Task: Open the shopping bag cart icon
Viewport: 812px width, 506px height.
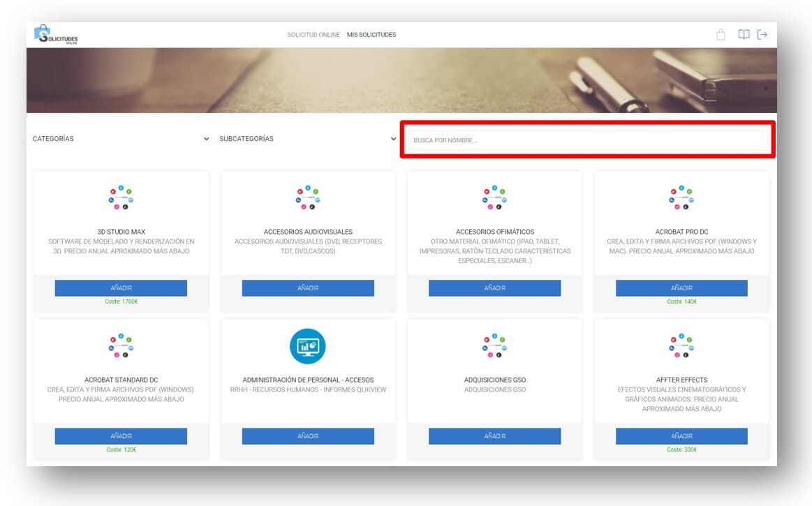Action: click(721, 35)
